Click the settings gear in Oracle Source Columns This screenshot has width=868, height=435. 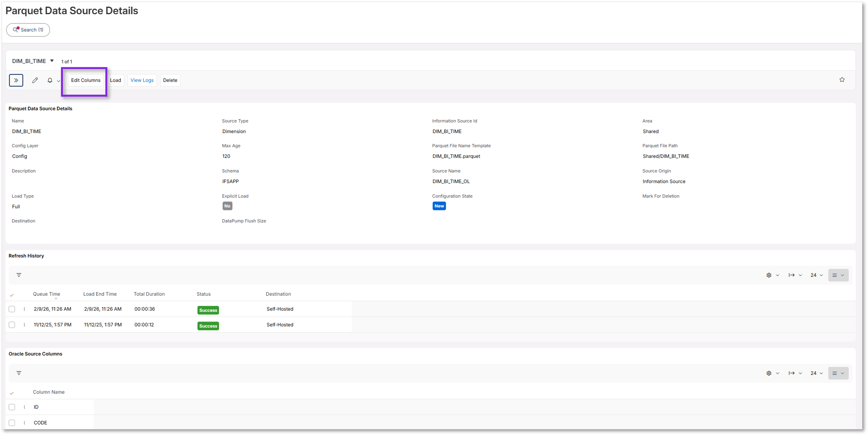click(769, 373)
